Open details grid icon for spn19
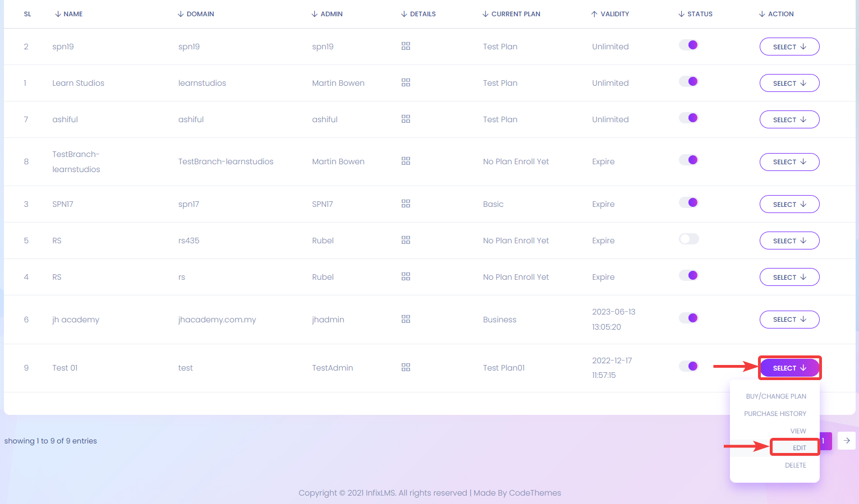The width and height of the screenshot is (859, 504). point(406,46)
